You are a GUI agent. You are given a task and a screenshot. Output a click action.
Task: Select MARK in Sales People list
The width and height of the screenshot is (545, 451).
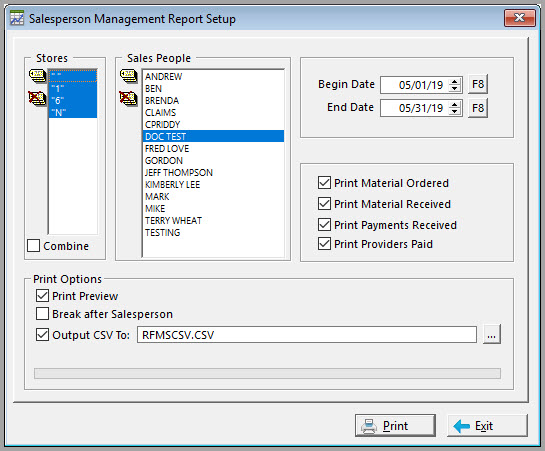coord(213,196)
